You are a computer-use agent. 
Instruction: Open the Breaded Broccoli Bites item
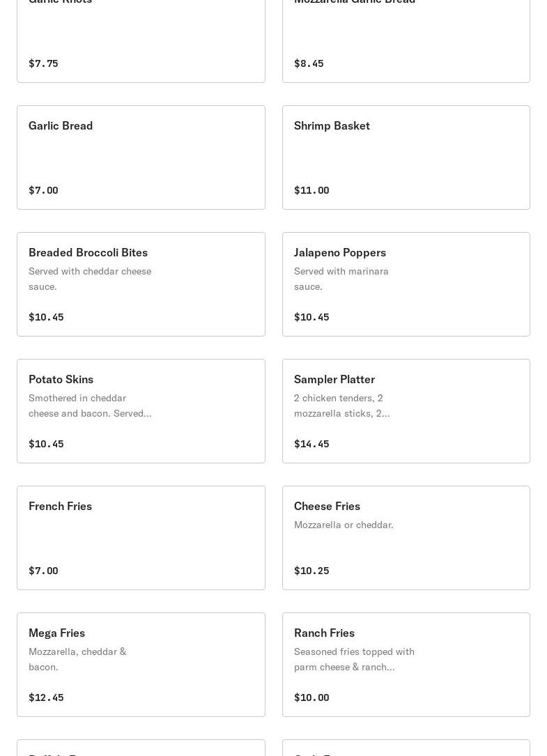click(x=141, y=284)
